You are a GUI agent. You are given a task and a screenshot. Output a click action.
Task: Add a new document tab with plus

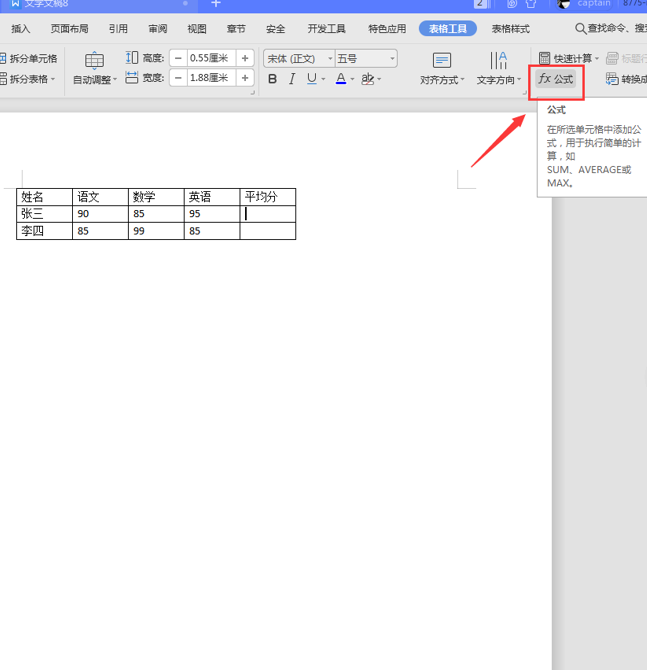[x=216, y=4]
